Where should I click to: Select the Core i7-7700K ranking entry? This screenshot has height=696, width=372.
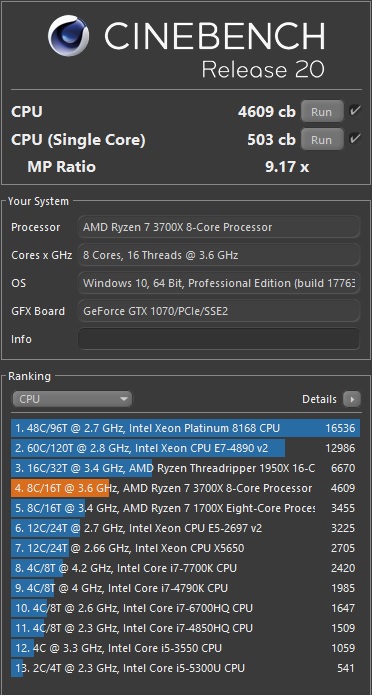[x=186, y=568]
